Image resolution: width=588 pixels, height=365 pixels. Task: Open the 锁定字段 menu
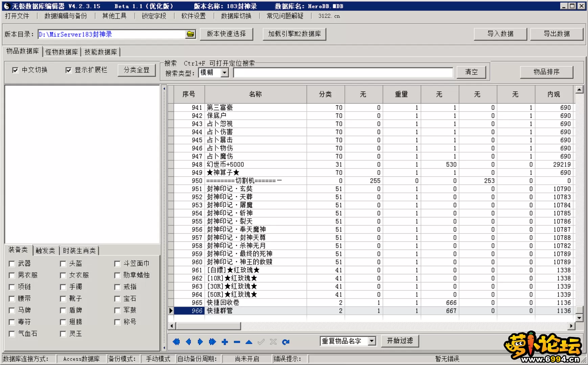(154, 16)
